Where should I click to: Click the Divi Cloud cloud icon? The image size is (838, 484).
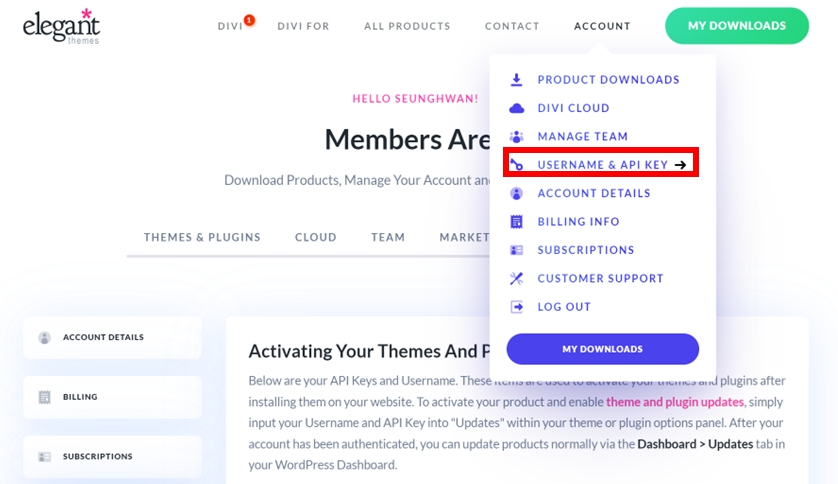[x=516, y=108]
